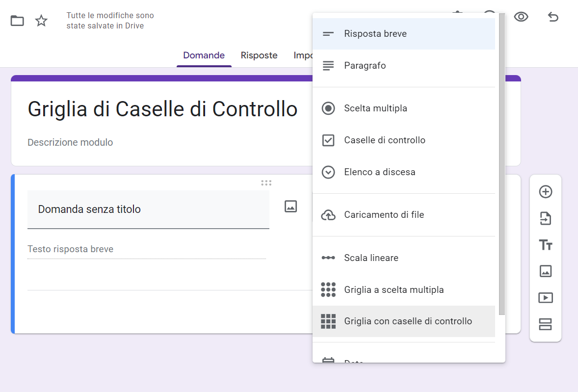Screen dimensions: 578x392
Task: Open form preview with the eye icon
Action: (x=521, y=17)
